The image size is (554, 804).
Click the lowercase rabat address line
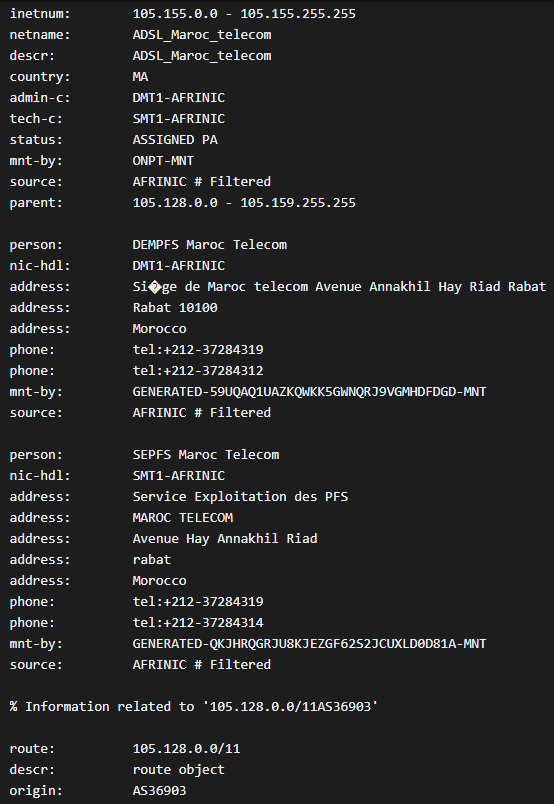[152, 560]
